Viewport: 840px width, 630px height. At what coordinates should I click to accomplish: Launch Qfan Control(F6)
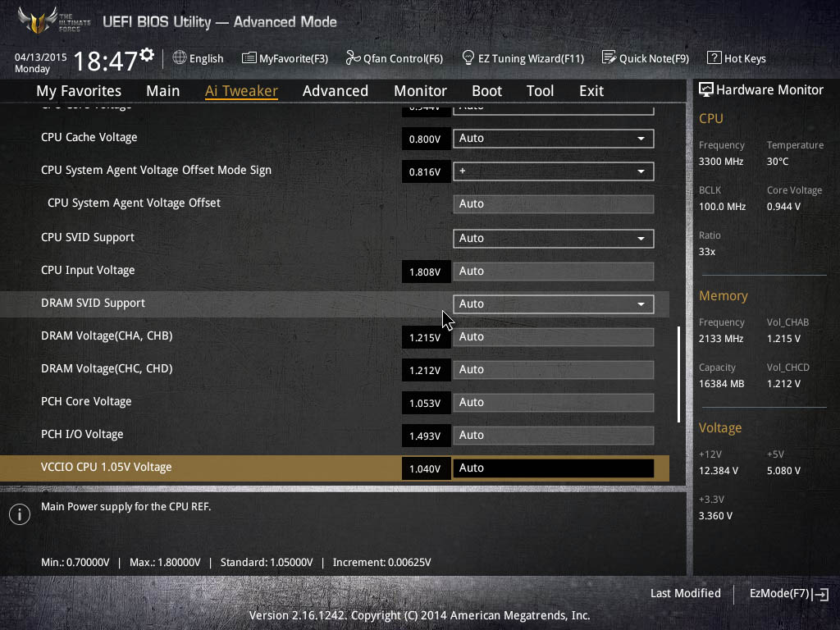click(403, 58)
